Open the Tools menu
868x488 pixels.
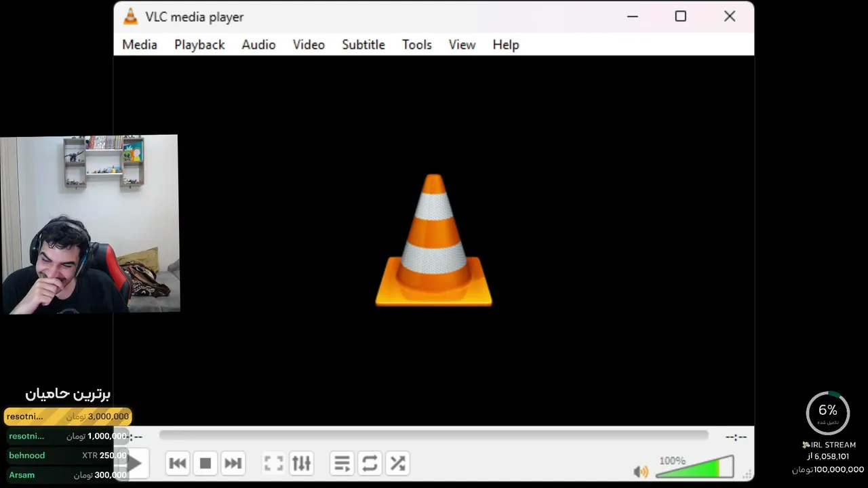pyautogui.click(x=416, y=45)
